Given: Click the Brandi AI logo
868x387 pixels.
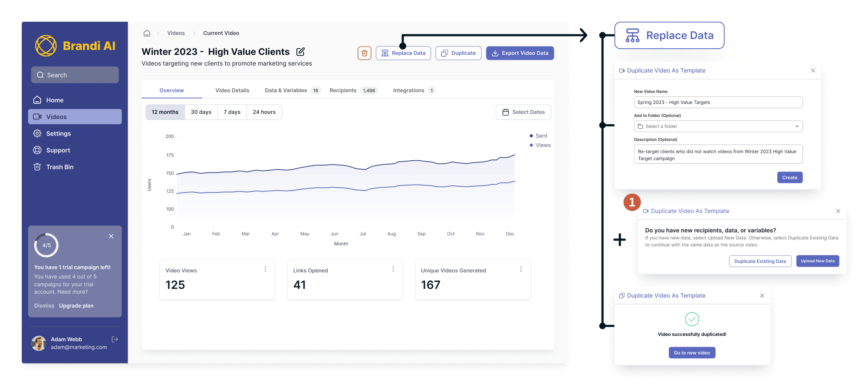Looking at the screenshot, I should [x=75, y=46].
